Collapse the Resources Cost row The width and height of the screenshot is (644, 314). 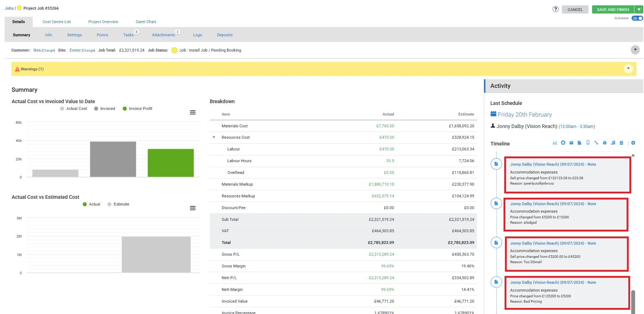point(214,137)
